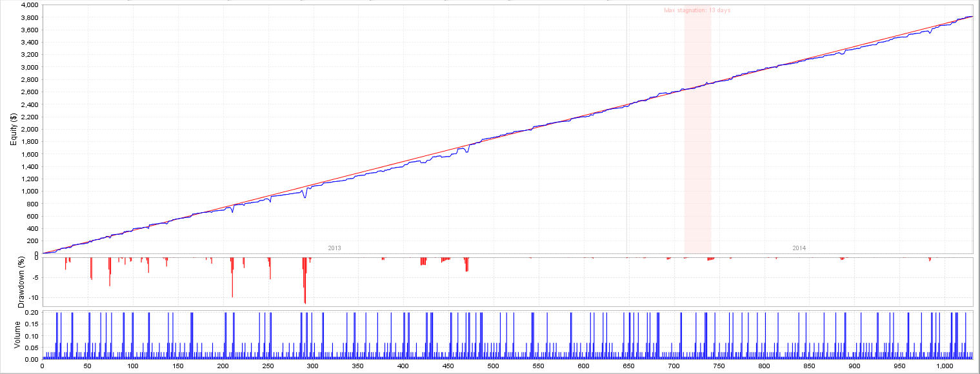
Task: Click the 4,000 equity axis value
Action: click(29, 5)
